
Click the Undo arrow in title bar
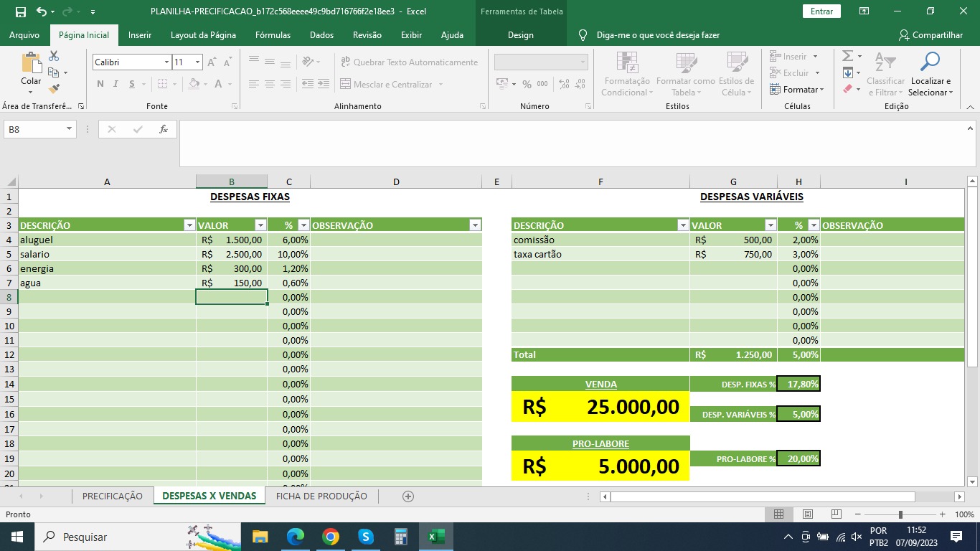tap(42, 11)
